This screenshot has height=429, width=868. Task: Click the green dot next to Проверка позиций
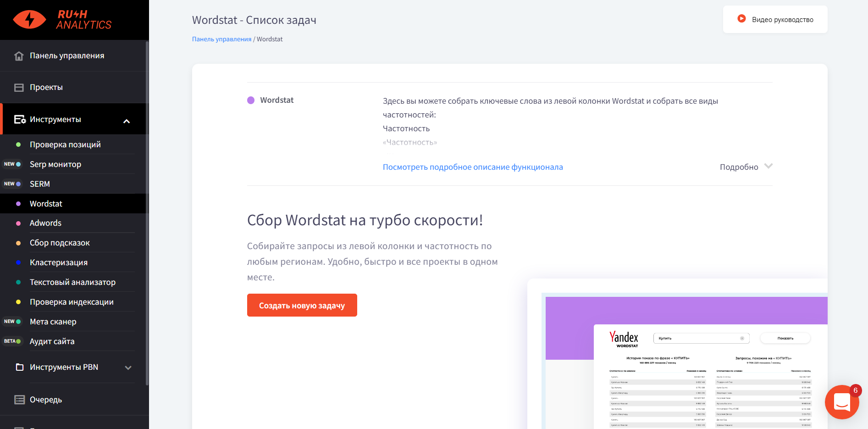[18, 145]
